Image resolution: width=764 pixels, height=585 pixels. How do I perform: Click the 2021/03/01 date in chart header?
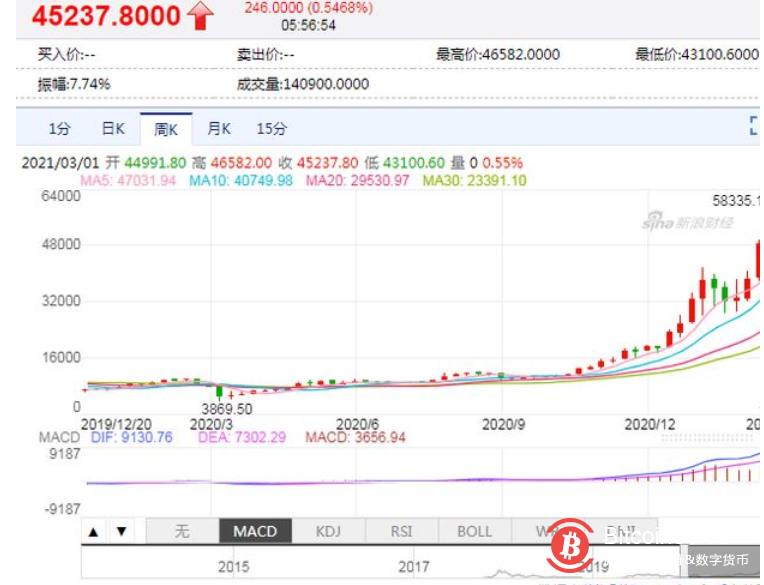60,163
